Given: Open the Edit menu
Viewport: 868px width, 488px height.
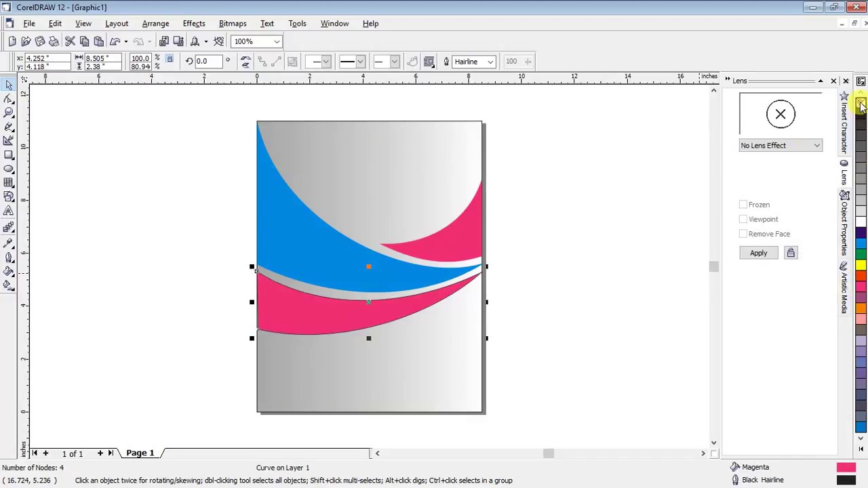Looking at the screenshot, I should (x=55, y=23).
